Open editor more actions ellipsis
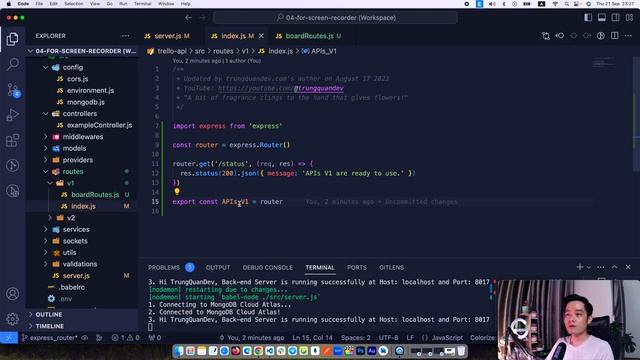This screenshot has width=640, height=360. pyautogui.click(x=628, y=36)
